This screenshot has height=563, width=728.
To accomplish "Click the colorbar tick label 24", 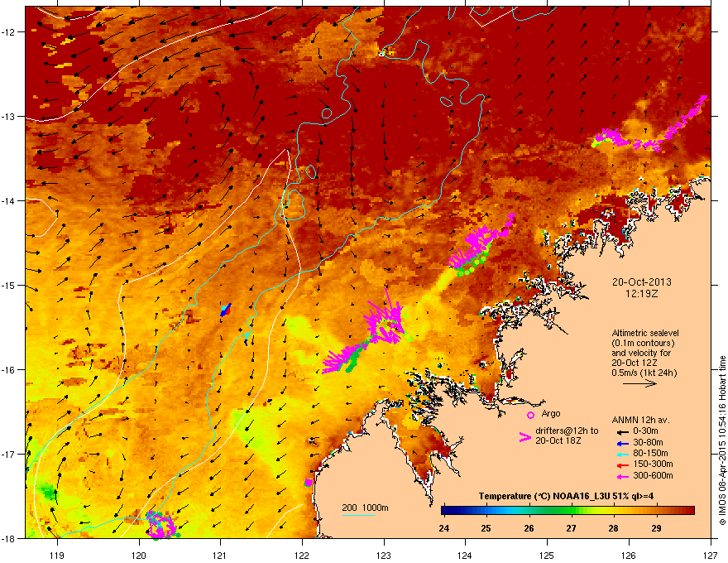I will point(444,528).
